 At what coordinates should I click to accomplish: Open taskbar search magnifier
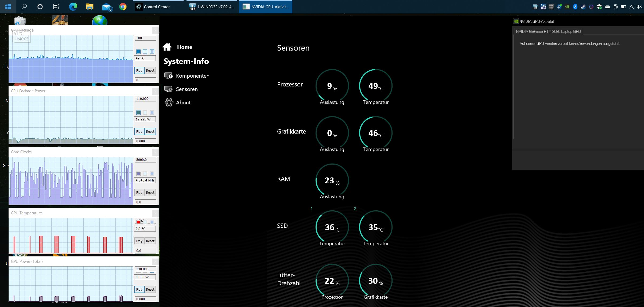[x=24, y=7]
